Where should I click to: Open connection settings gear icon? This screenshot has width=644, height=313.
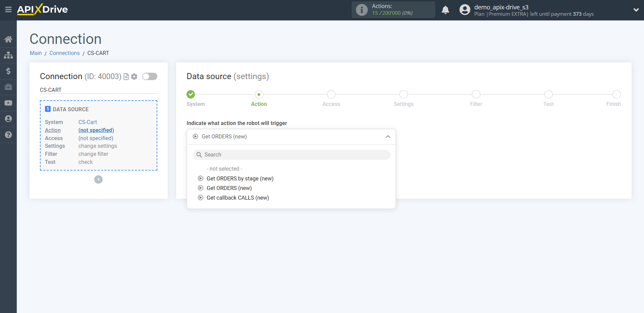pos(134,77)
